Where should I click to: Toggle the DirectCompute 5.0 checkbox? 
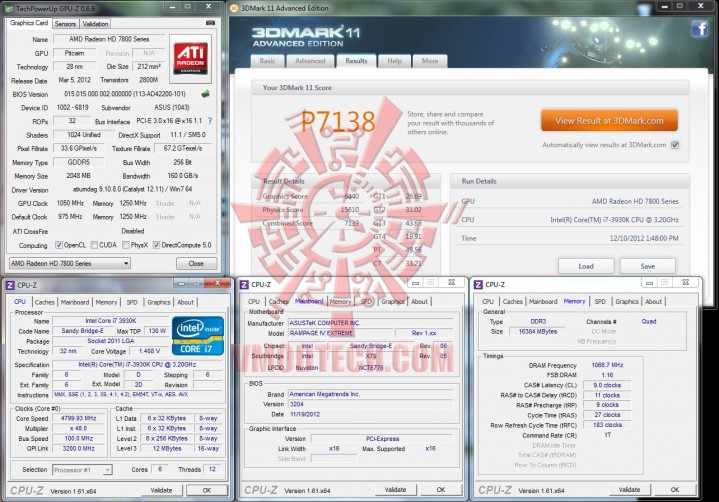pos(156,245)
